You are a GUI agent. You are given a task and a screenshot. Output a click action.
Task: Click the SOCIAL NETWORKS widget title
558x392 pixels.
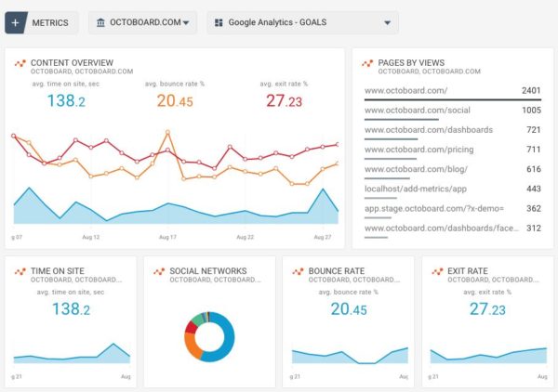coord(208,271)
